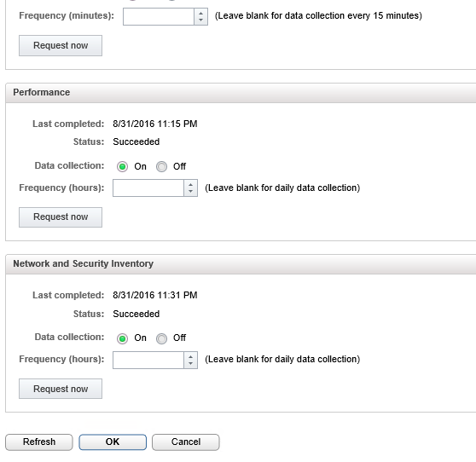Select Off for Network and Security Inventory collection
The height and width of the screenshot is (462, 476).
coord(161,338)
